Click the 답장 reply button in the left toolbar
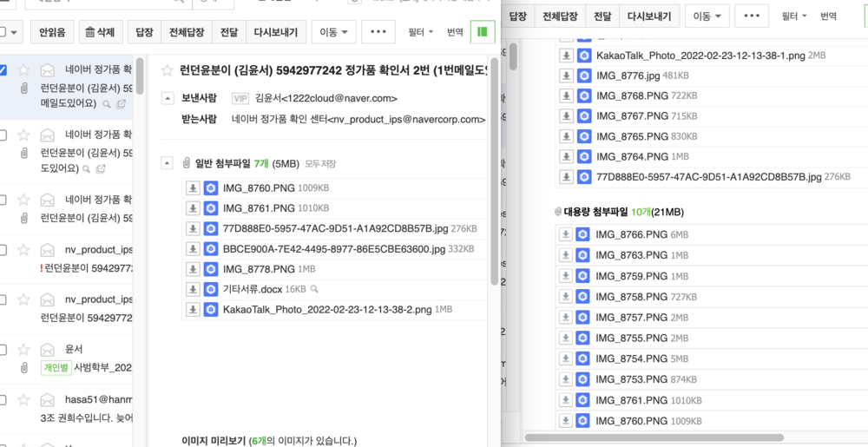The height and width of the screenshot is (447, 868). click(145, 33)
